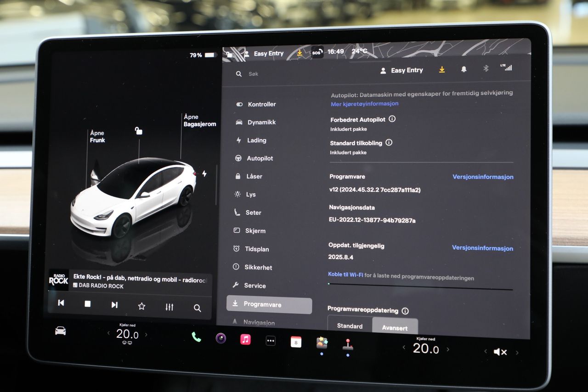Open Versjonsinformasjon for current Programvare
The image size is (588, 392).
coord(483,177)
